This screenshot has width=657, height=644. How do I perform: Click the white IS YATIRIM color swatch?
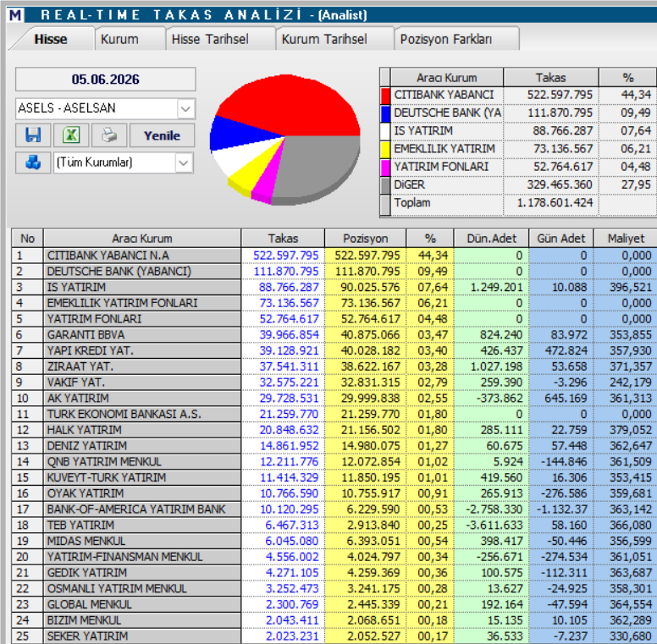tap(385, 131)
